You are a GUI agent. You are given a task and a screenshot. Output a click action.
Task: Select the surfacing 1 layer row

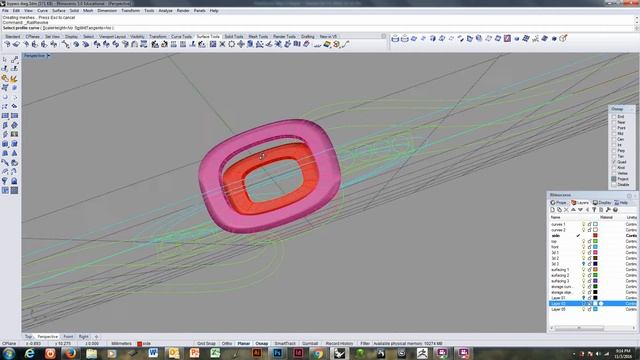coord(593,270)
